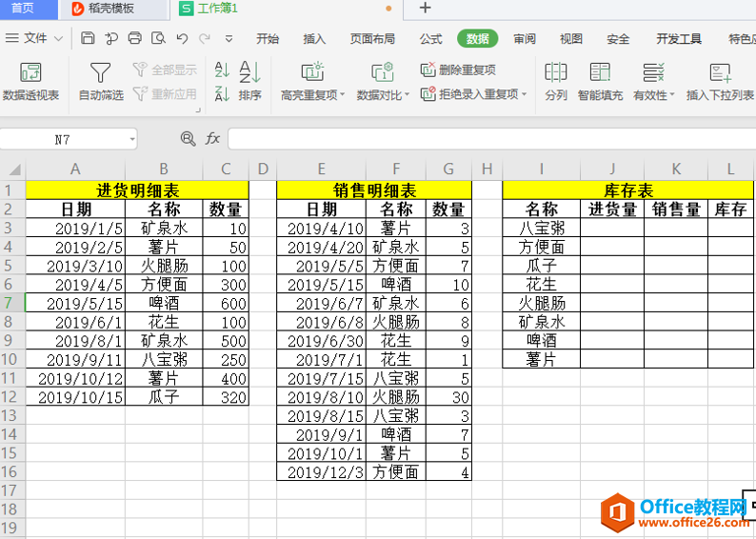Click cell 2019/12/3 in sales table
The height and width of the screenshot is (539, 756).
tap(322, 471)
